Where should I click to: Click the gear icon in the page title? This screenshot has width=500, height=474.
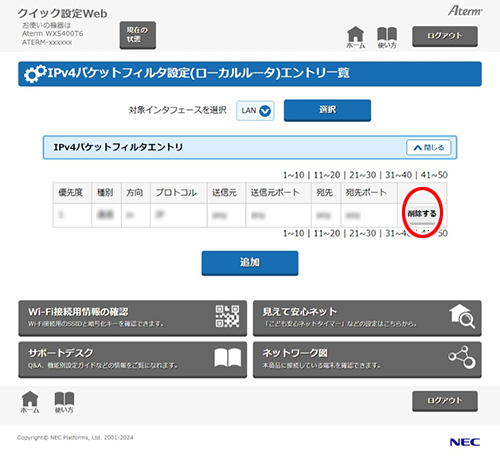click(35, 74)
